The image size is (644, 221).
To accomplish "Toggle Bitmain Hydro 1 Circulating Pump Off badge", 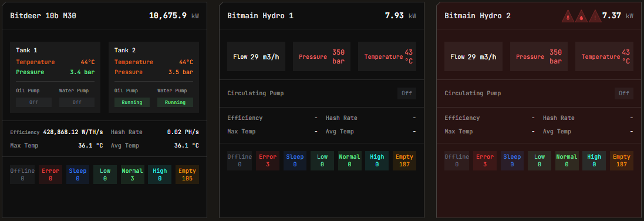I will tap(407, 93).
